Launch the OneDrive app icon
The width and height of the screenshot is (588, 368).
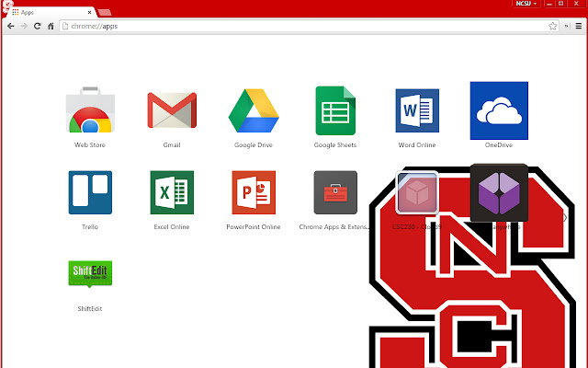[x=499, y=110]
